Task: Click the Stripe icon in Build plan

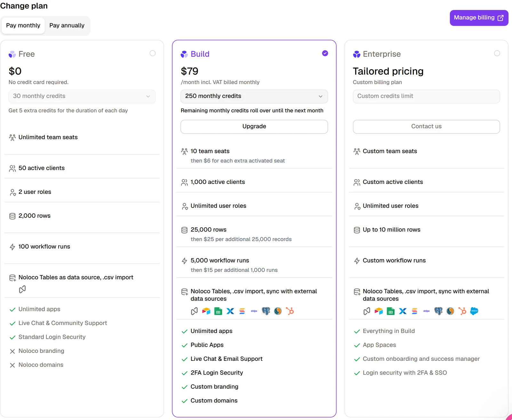Action: [x=254, y=311]
